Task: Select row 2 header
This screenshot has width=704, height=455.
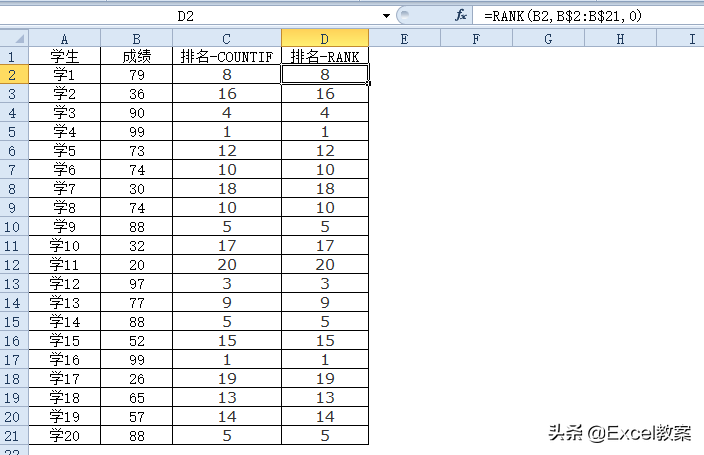Action: 14,75
